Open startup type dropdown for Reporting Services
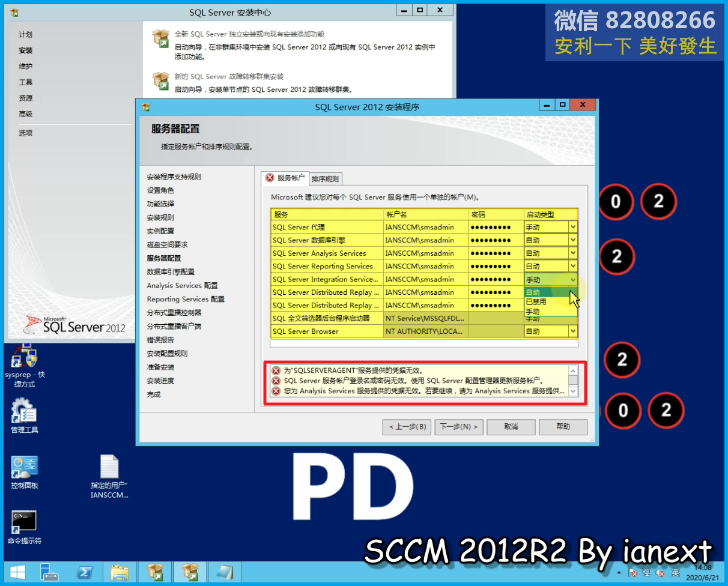The width and height of the screenshot is (728, 586). [573, 266]
